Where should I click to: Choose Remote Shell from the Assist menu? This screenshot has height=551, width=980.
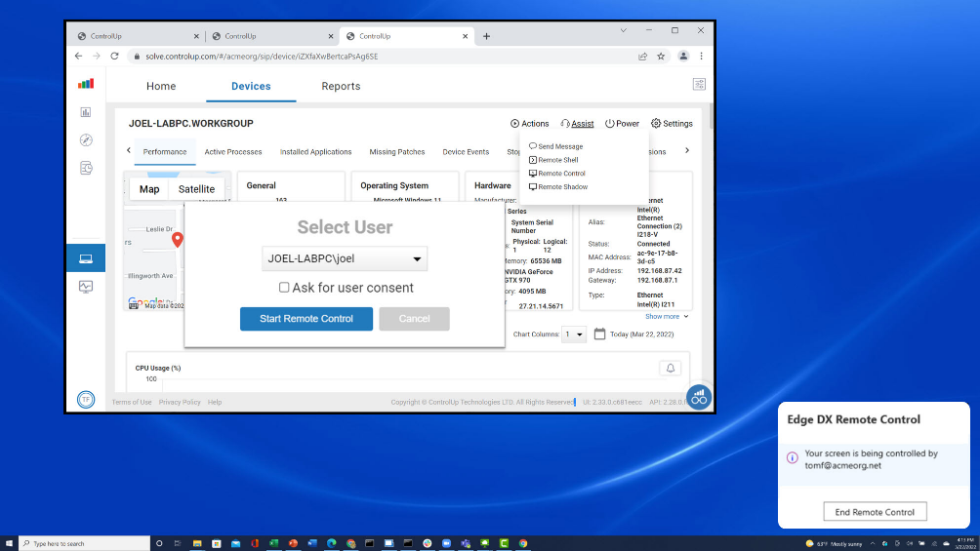[x=553, y=160]
